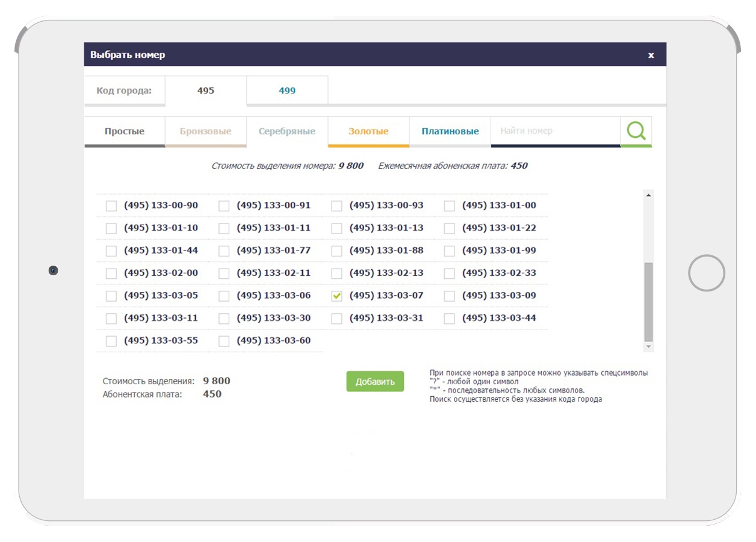Check number (495) 133-03-05
Screen dimensions: 756x542
click(111, 296)
